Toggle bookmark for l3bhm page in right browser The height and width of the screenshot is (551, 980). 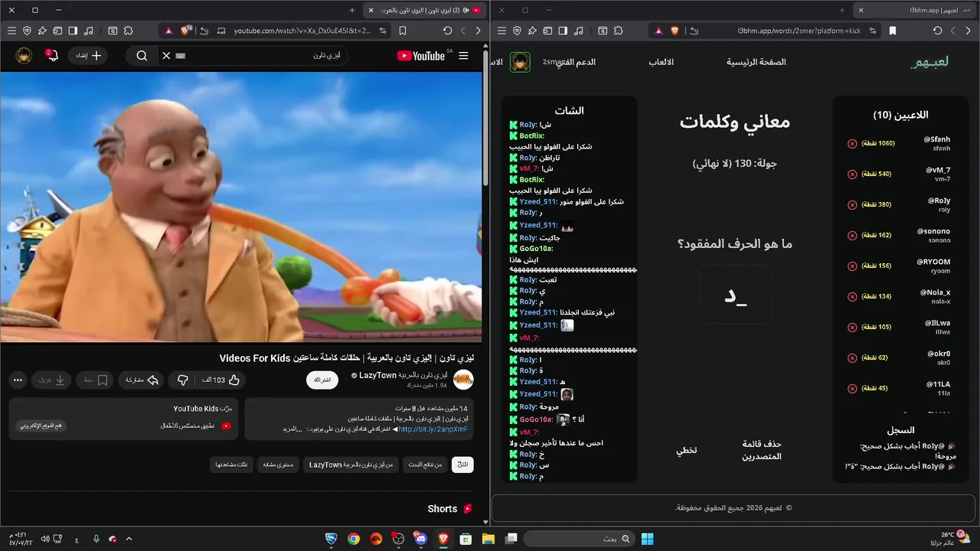click(x=893, y=31)
